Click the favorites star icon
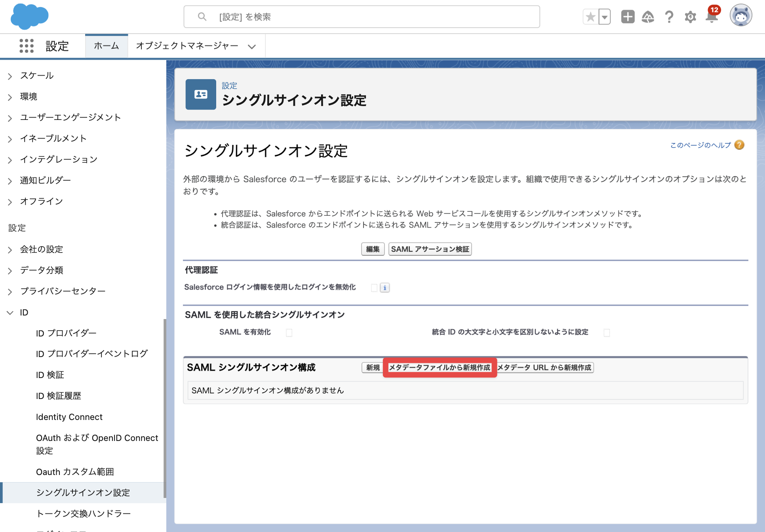765x532 pixels. pyautogui.click(x=590, y=17)
